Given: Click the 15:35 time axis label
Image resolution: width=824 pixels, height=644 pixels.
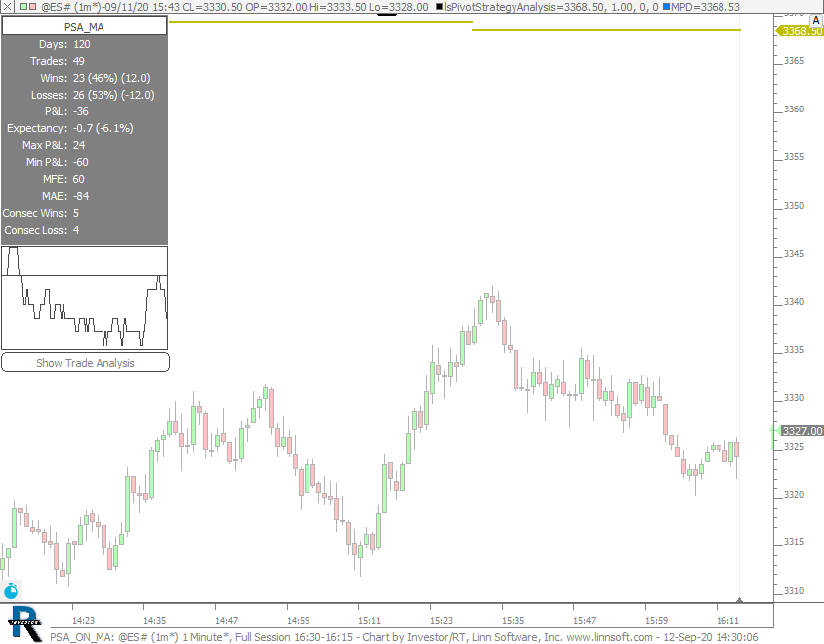Looking at the screenshot, I should (513, 620).
